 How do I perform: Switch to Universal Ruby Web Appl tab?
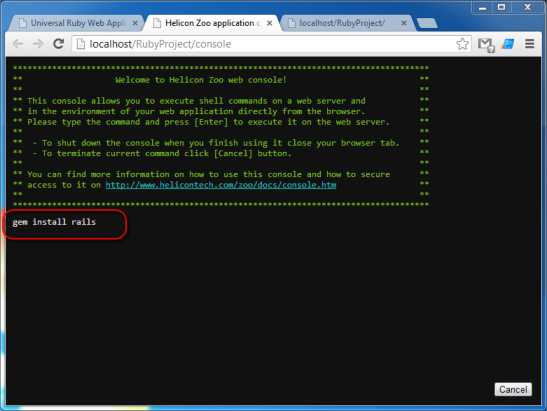[x=77, y=23]
